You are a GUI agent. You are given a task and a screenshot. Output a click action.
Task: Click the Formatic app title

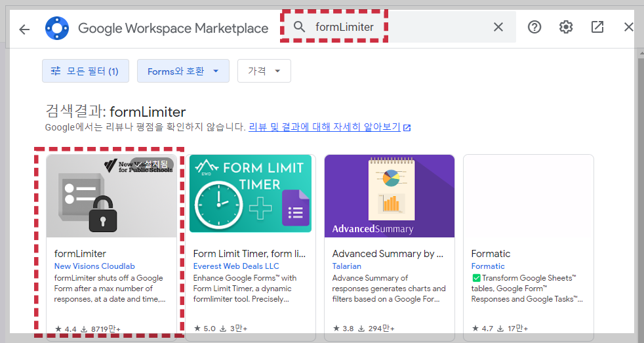pos(491,253)
